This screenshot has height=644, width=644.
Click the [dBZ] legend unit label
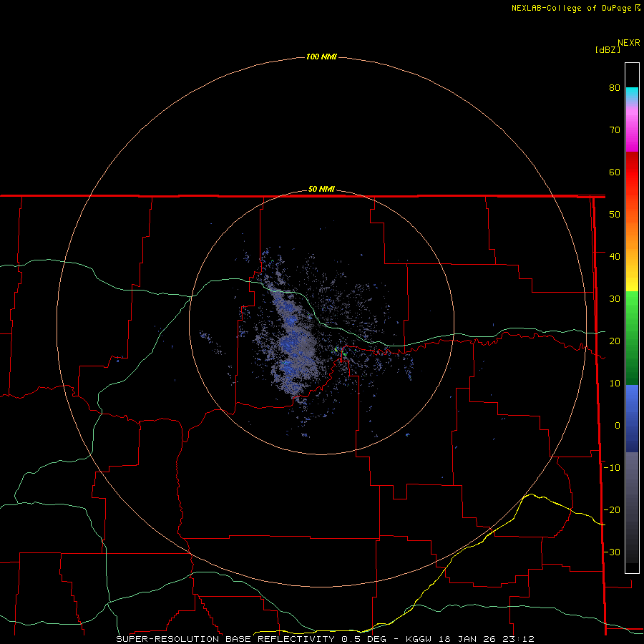tap(608, 50)
